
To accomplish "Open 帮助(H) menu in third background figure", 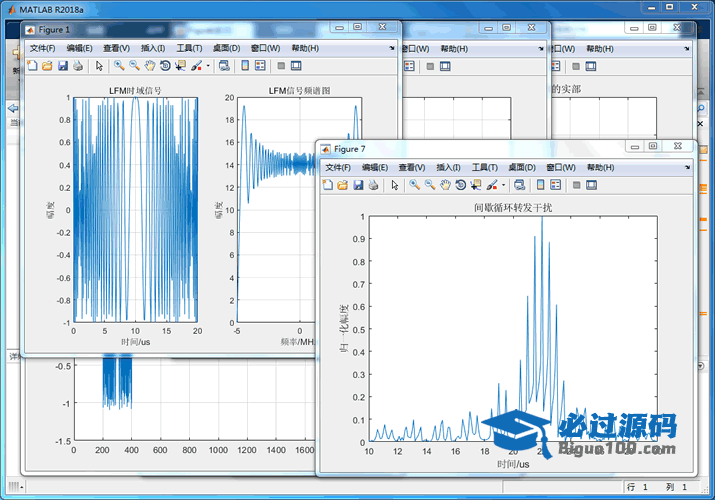I will tap(600, 49).
